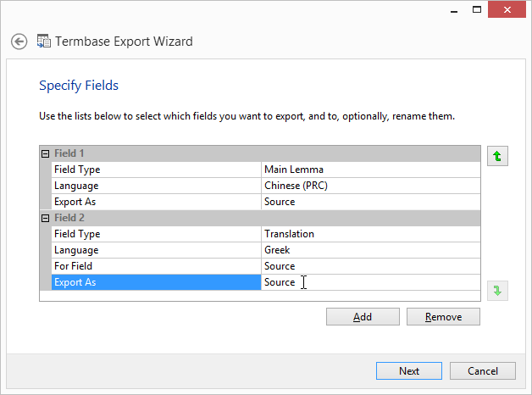Image resolution: width=532 pixels, height=395 pixels.
Task: Cancel the export wizard
Action: [482, 370]
